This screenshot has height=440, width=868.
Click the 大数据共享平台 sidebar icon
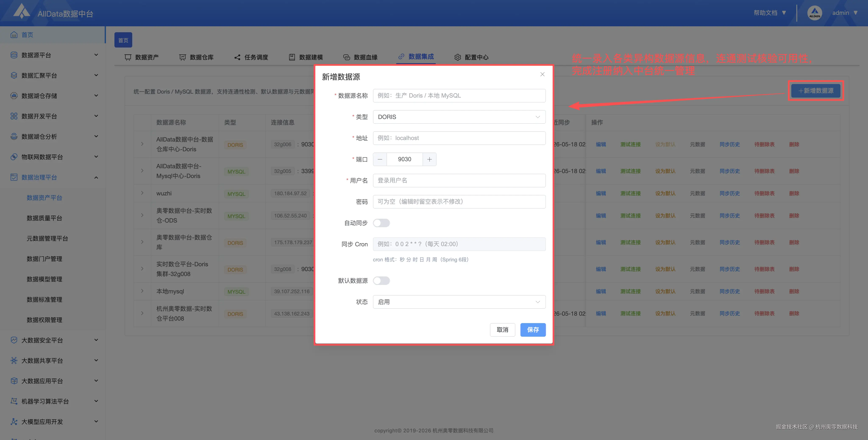(x=14, y=360)
